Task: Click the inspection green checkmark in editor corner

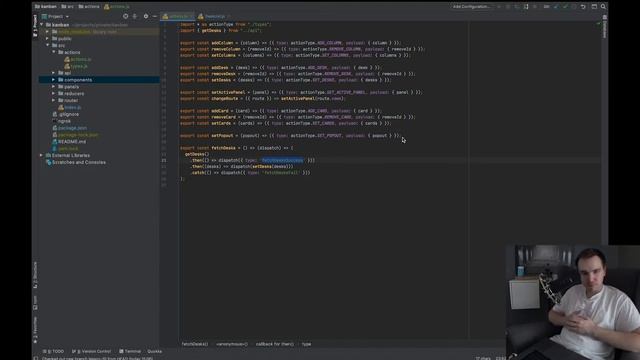Action: (598, 24)
